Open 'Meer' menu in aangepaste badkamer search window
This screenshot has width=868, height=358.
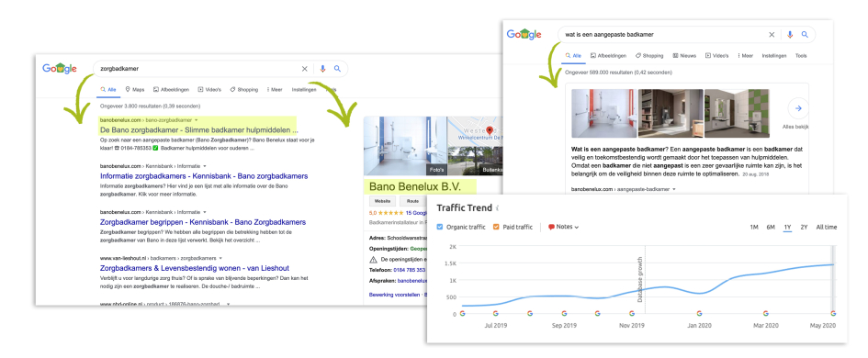click(745, 56)
